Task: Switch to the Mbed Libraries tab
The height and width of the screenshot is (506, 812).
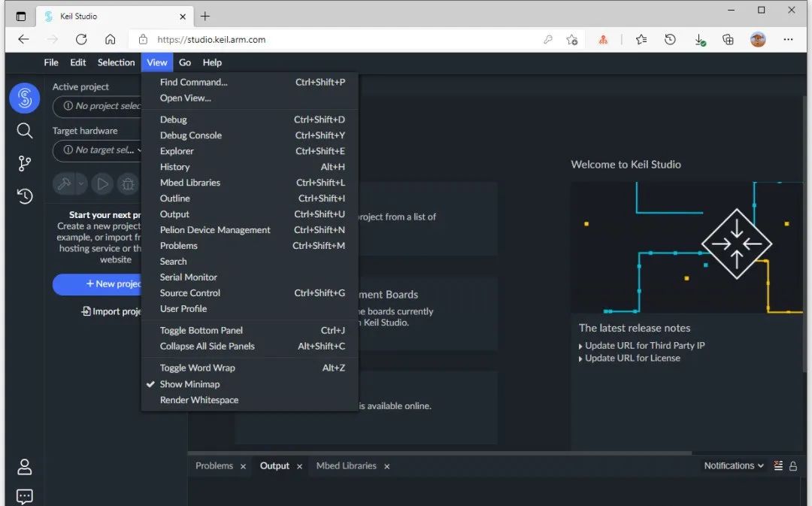Action: [346, 465]
